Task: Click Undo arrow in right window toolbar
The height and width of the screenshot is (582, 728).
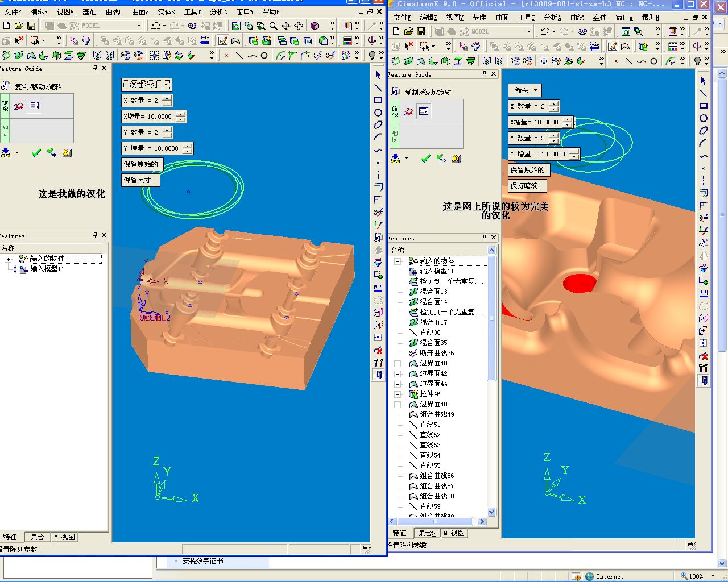Action: tap(545, 31)
